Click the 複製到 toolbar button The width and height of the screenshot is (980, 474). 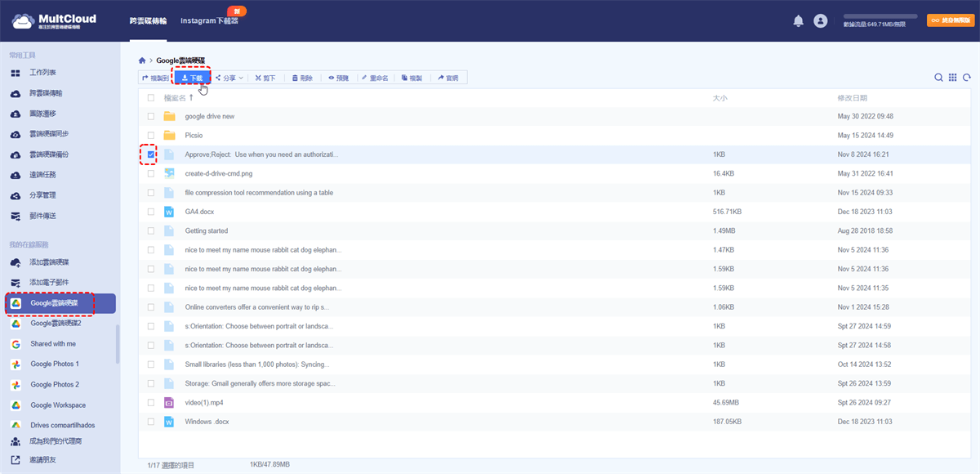(155, 78)
